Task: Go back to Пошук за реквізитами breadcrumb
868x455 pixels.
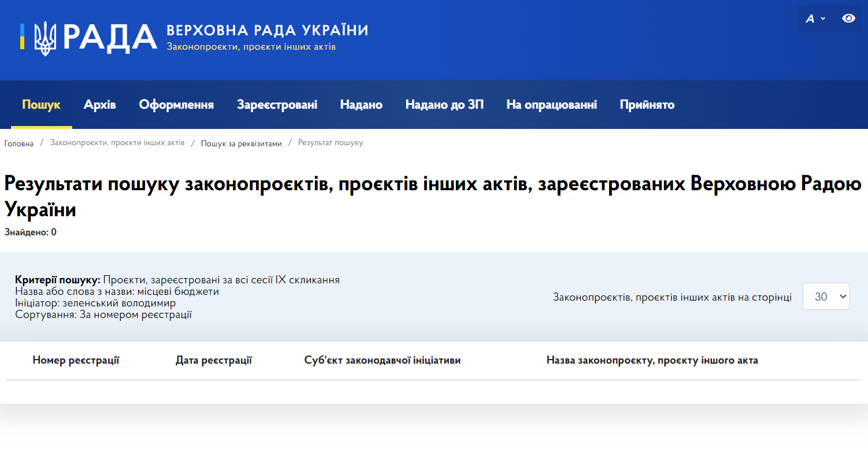Action: pyautogui.click(x=242, y=143)
